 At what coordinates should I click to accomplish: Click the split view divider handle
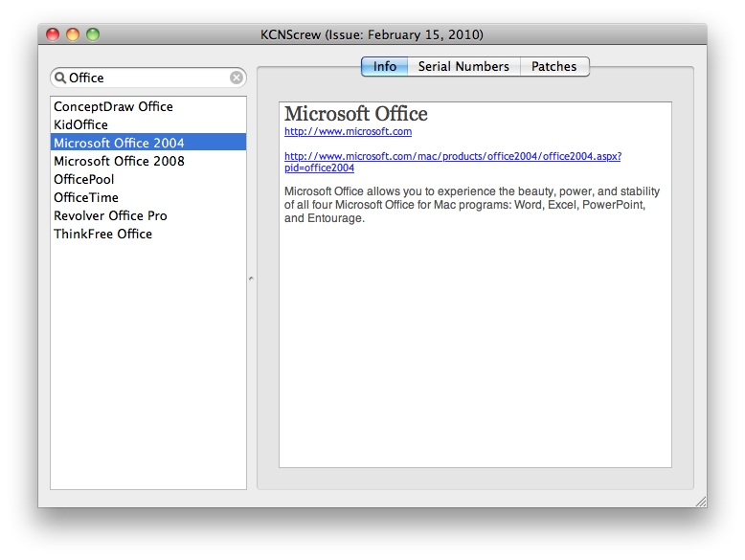click(x=251, y=279)
